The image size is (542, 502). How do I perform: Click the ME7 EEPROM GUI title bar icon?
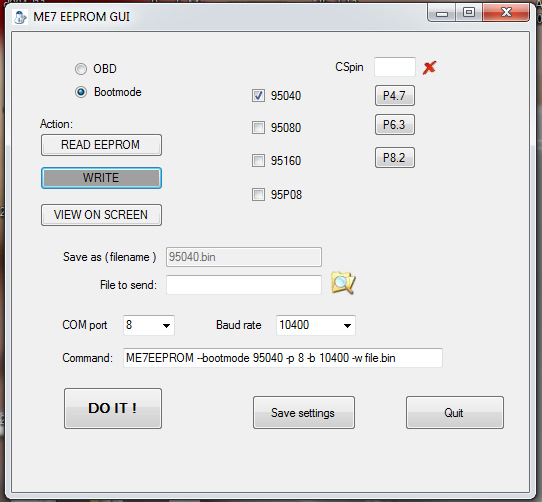(x=20, y=17)
